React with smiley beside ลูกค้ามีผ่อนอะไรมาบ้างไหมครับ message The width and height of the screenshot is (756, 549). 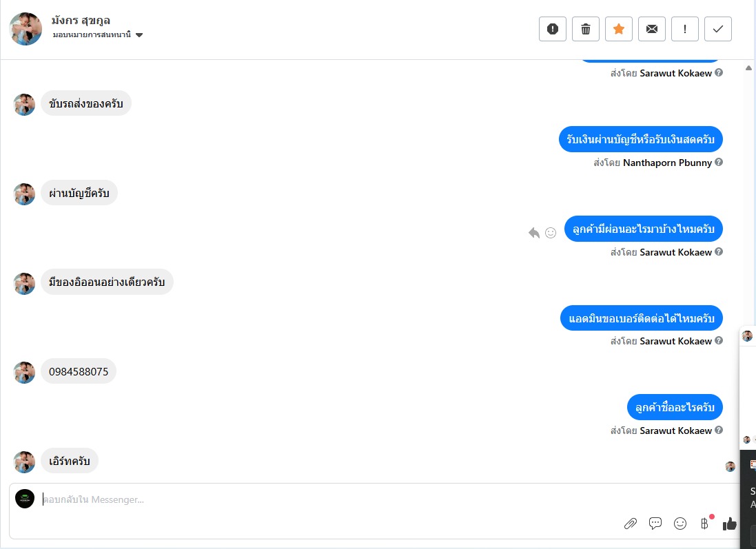[551, 233]
